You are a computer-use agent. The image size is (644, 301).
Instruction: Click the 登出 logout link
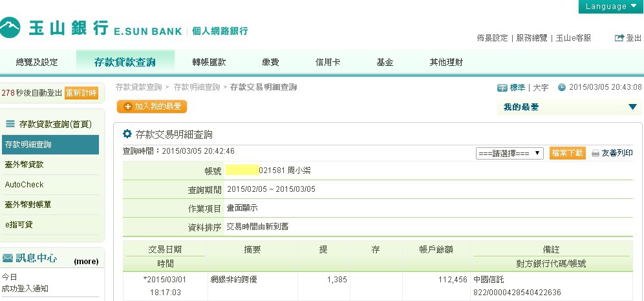[634, 38]
